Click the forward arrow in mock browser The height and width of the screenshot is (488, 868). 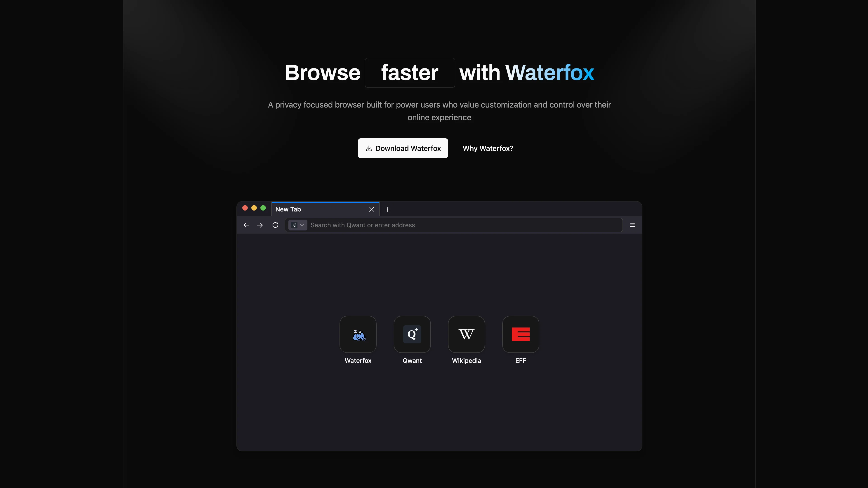pos(260,225)
